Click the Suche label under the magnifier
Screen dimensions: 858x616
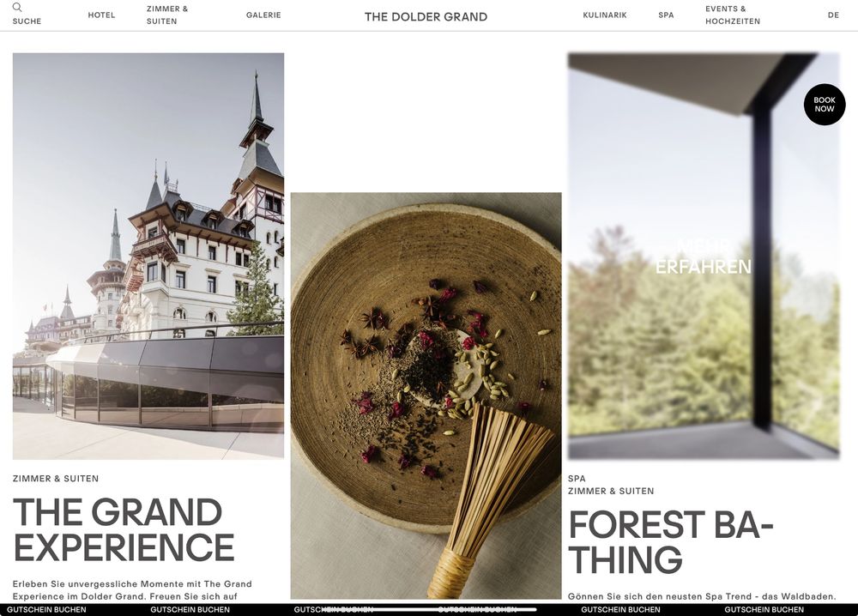27,21
